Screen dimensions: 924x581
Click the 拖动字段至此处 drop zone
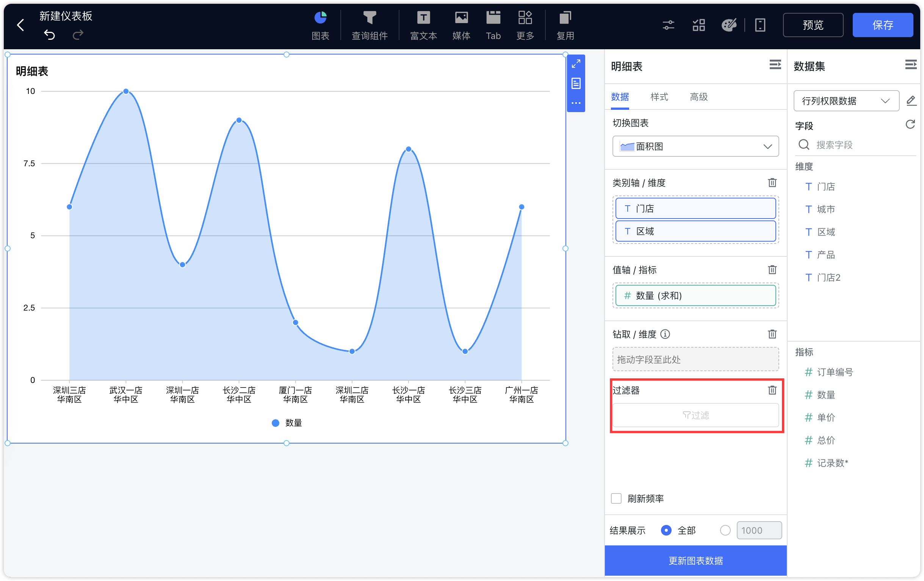click(x=695, y=359)
